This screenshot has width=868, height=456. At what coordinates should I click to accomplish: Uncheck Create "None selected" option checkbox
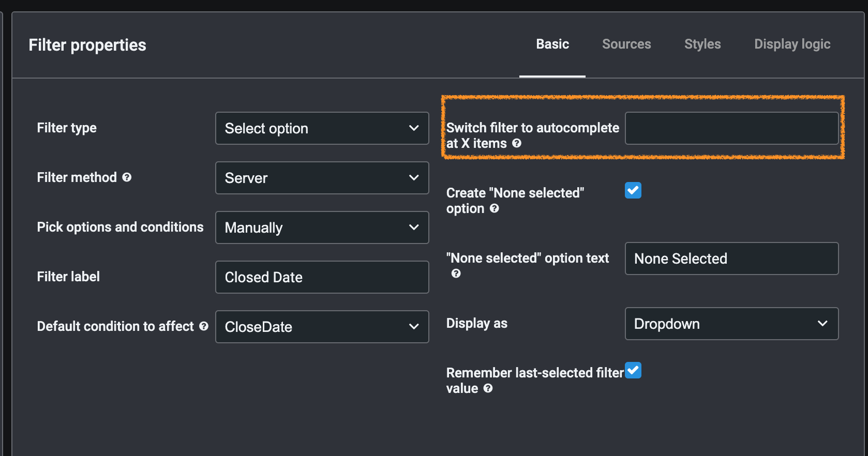[633, 190]
